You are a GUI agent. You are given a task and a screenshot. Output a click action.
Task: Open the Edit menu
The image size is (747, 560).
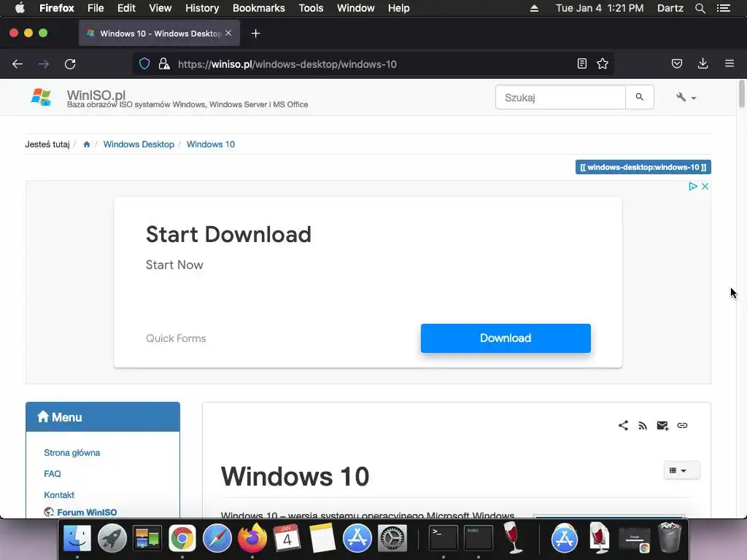[126, 8]
